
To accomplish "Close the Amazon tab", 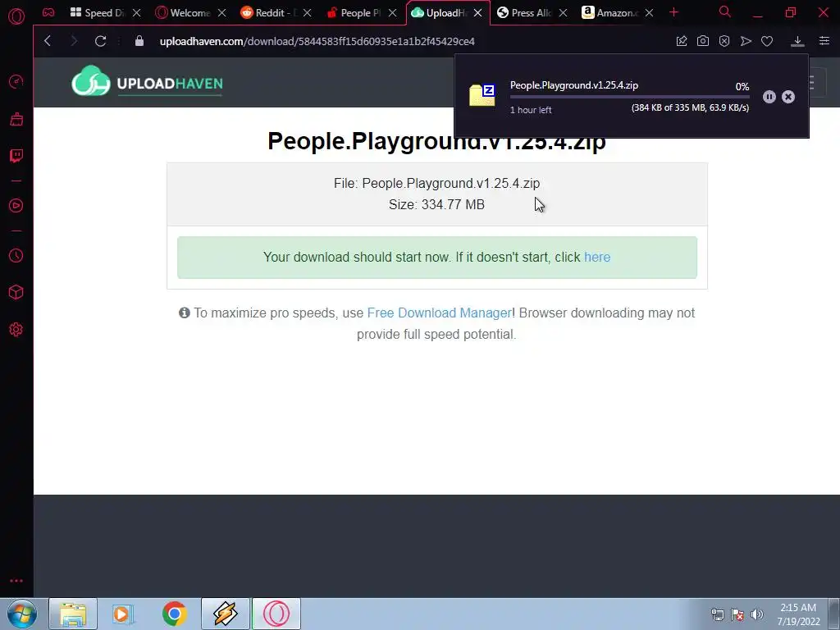I will (649, 13).
